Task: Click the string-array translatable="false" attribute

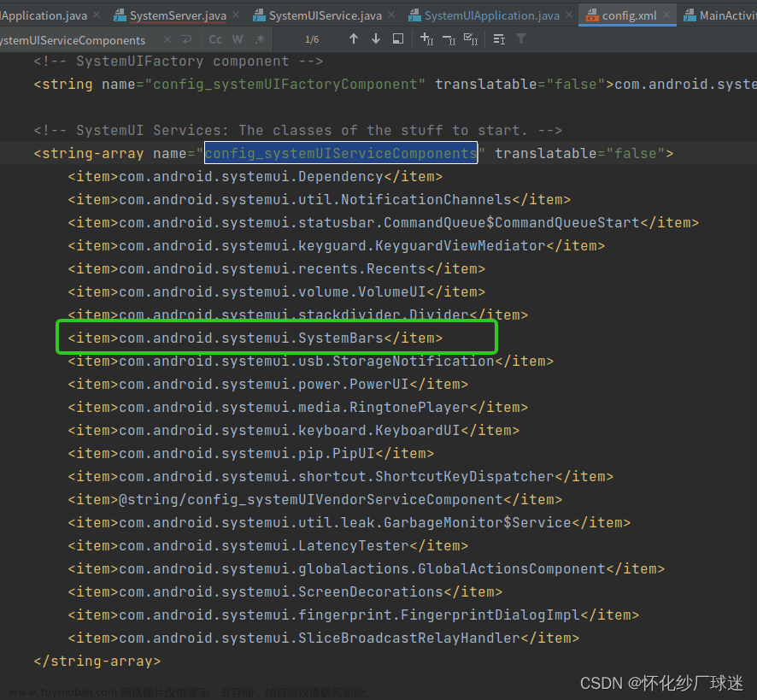Action: click(x=580, y=154)
